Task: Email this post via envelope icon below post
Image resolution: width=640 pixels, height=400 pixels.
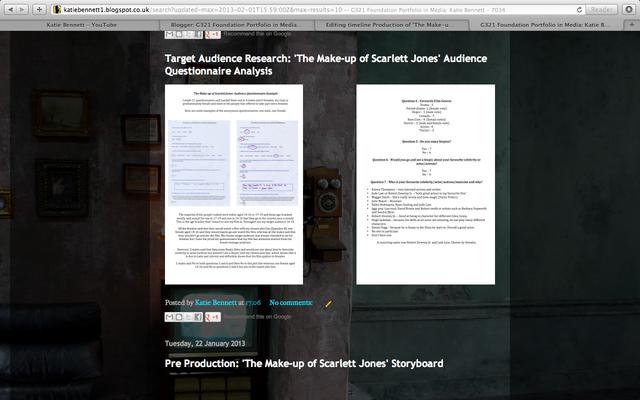Action: [169, 317]
